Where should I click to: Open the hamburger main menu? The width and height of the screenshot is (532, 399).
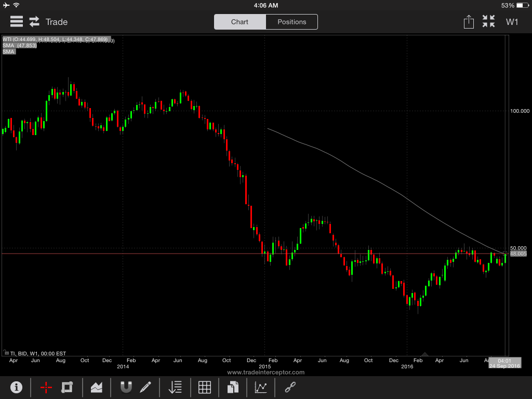tap(16, 22)
